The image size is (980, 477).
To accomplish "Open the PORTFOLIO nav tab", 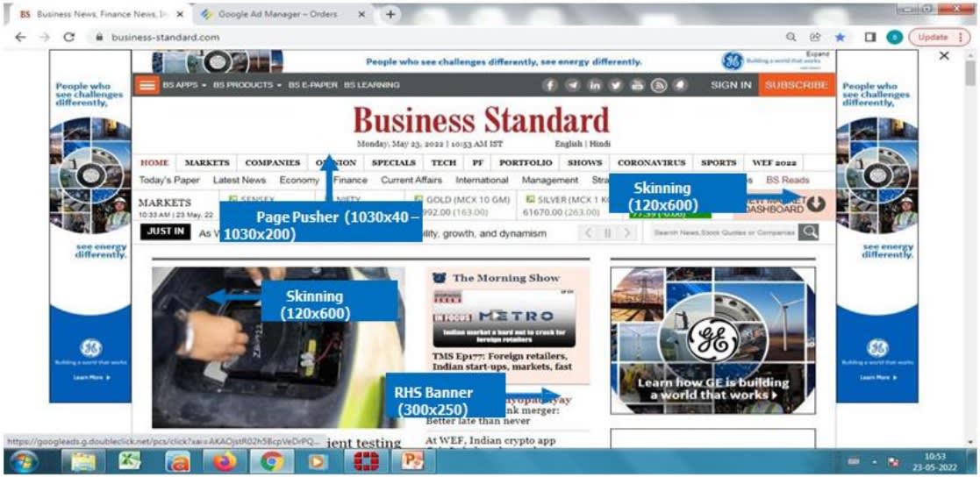I will tap(526, 162).
